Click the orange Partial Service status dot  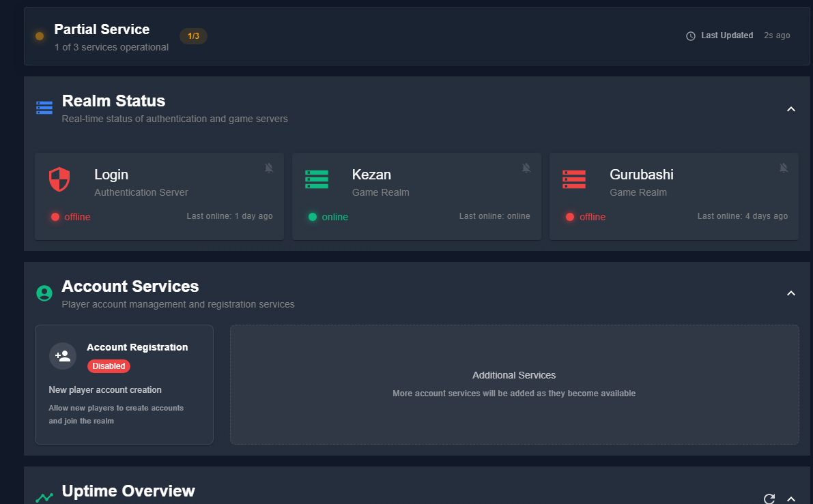click(x=40, y=35)
